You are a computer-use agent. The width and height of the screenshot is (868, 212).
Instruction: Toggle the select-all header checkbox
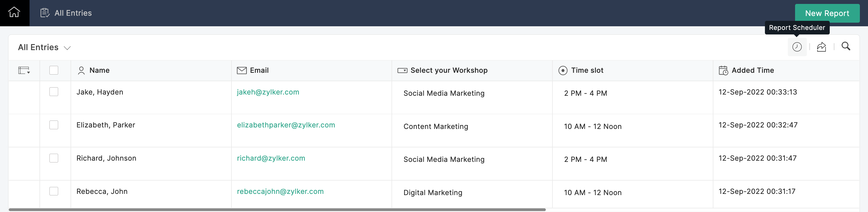coord(54,70)
